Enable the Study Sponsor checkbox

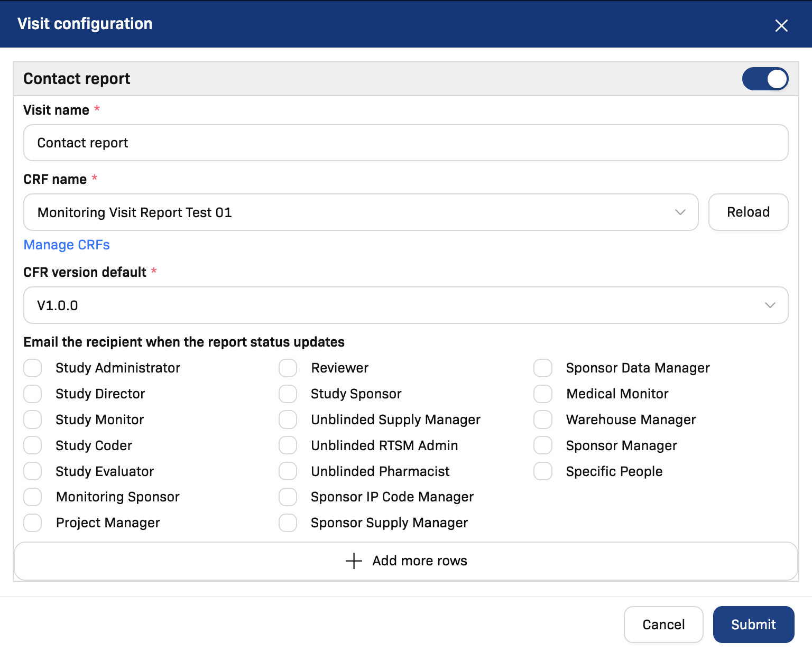(288, 394)
